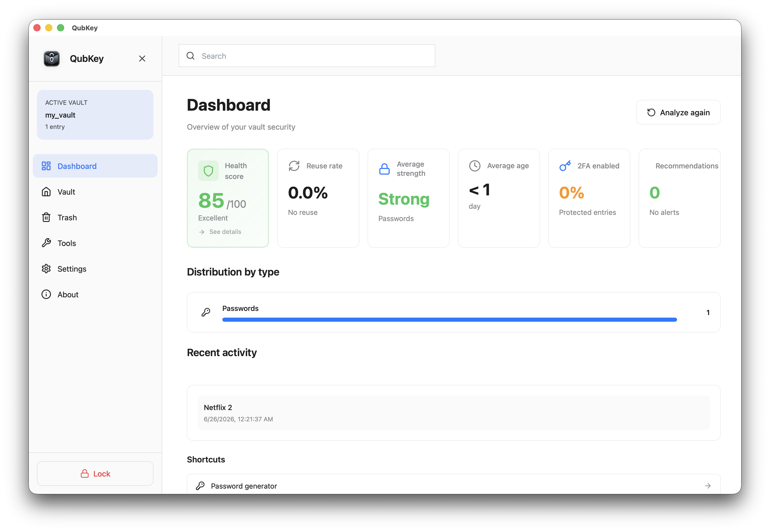770x532 pixels.
Task: Click the 2FA enabled key icon
Action: point(565,166)
